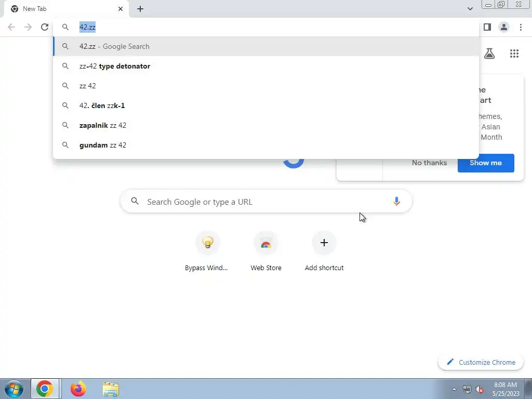Dismiss the promo with No thanks

tap(429, 163)
